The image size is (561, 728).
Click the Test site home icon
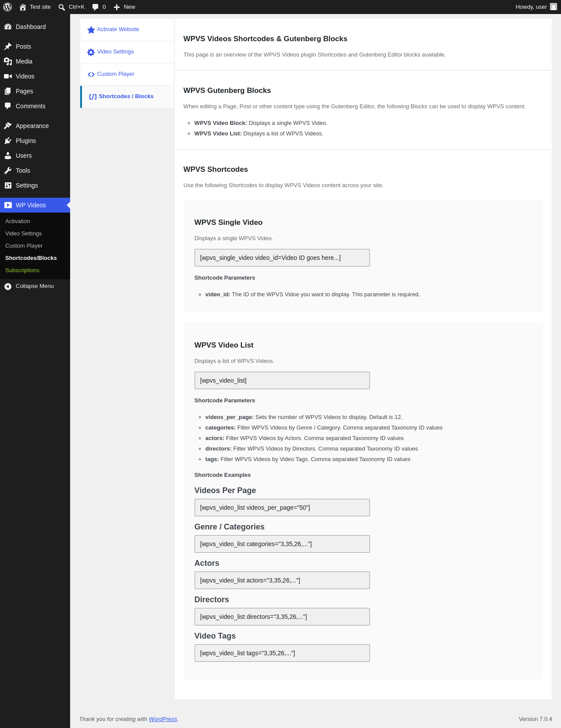23,7
